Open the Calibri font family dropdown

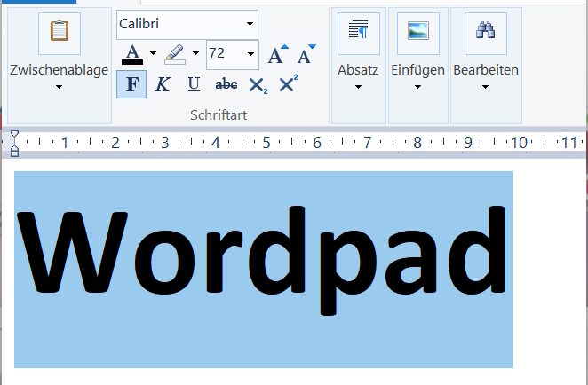(x=250, y=25)
